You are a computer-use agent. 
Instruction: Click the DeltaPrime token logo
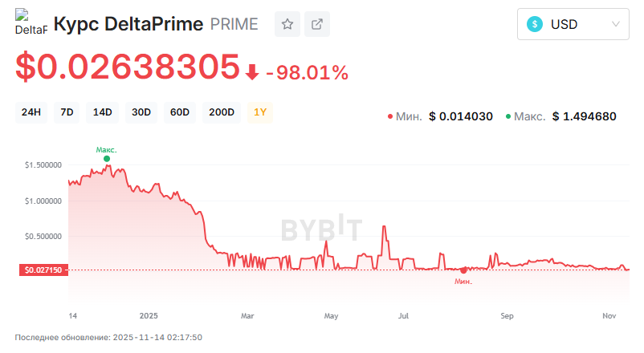(x=31, y=24)
